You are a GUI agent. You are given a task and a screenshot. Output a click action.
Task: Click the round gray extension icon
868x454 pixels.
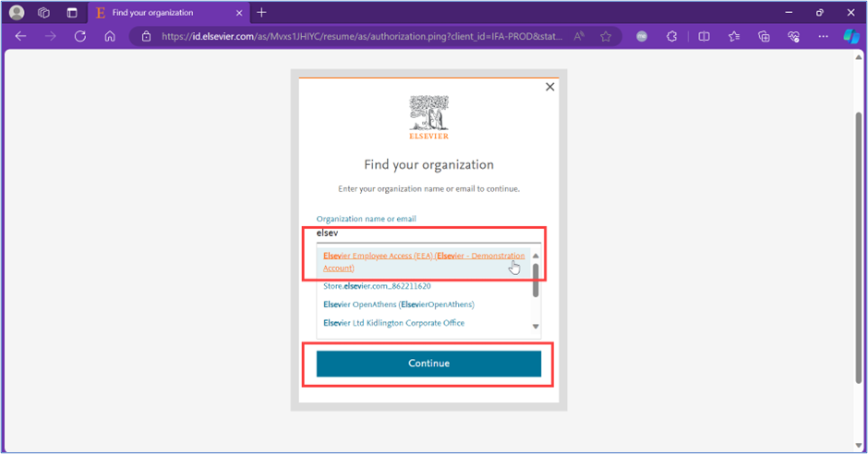click(642, 37)
